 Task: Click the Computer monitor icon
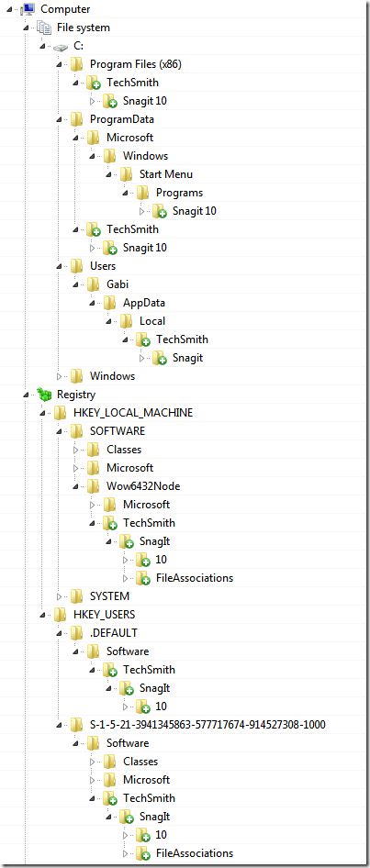[x=28, y=9]
